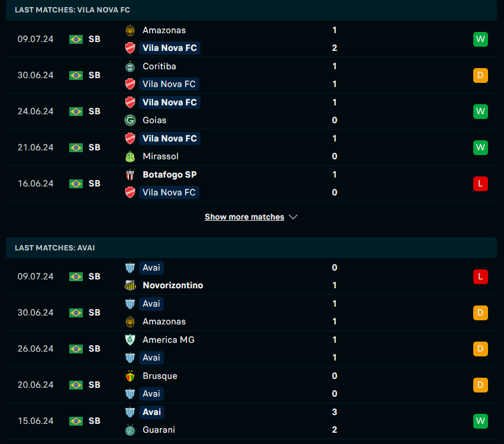This screenshot has width=504, height=444.
Task: Click Guarani club crest icon
Action: point(130,430)
